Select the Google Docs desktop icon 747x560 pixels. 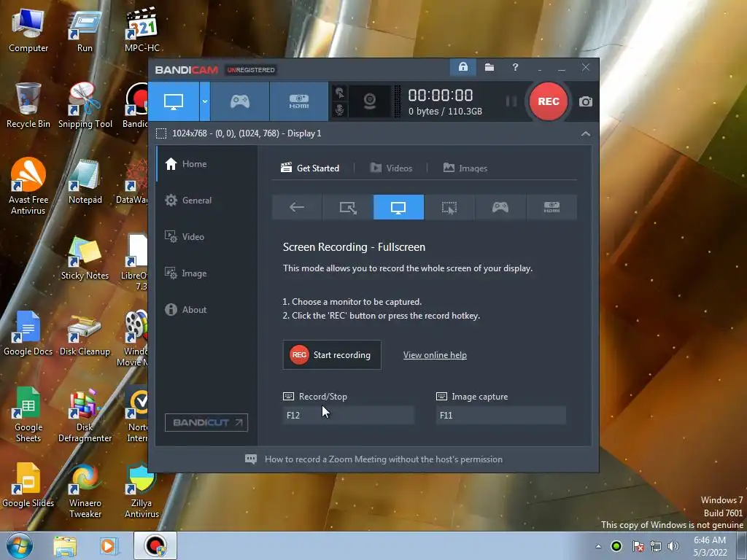(28, 333)
